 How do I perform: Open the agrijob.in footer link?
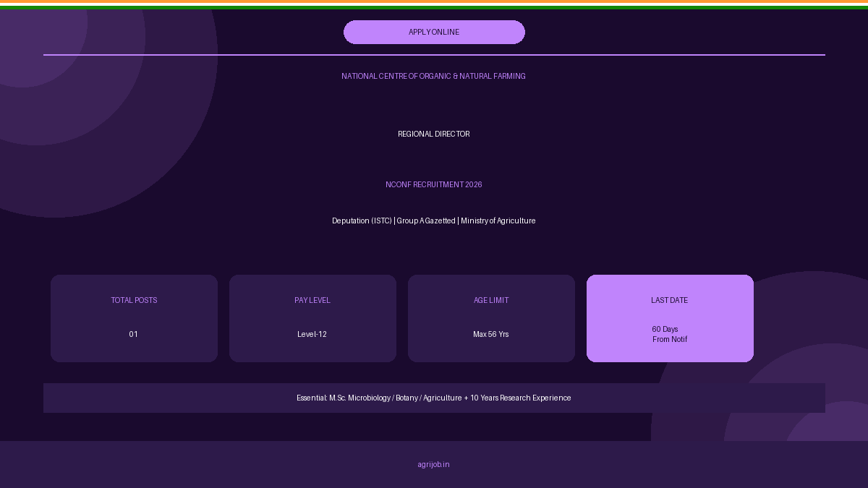click(x=433, y=465)
